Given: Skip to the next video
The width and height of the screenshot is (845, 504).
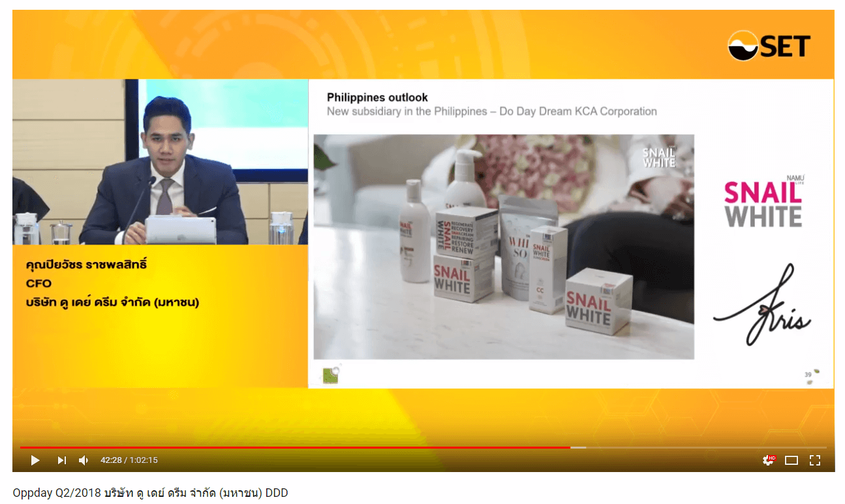Looking at the screenshot, I should (61, 460).
